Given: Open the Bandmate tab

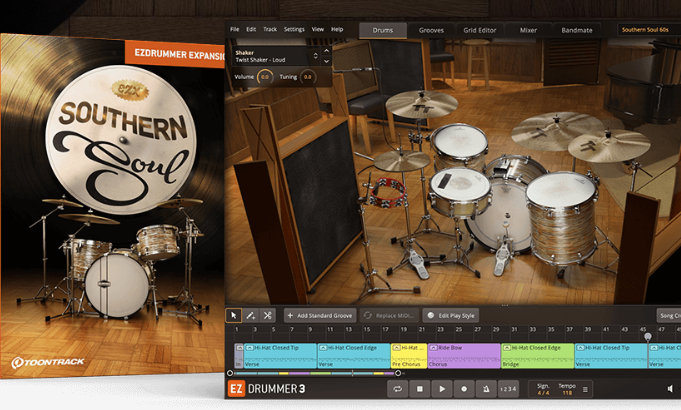Looking at the screenshot, I should [577, 30].
